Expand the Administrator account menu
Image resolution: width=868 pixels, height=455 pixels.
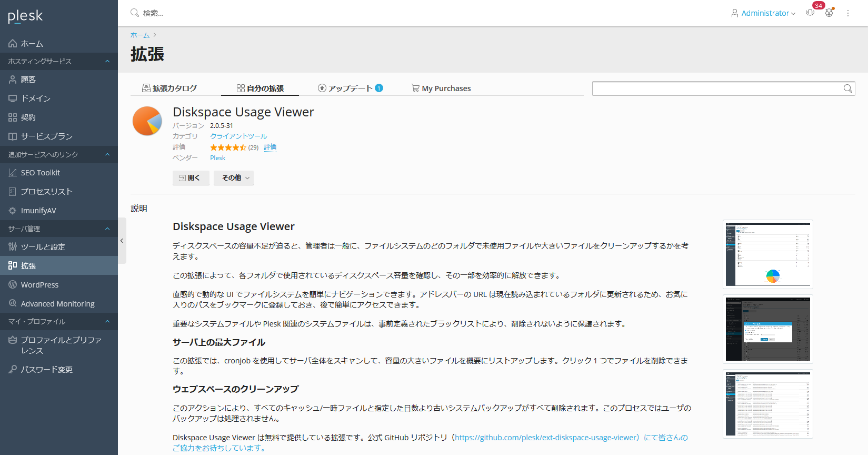pos(764,13)
